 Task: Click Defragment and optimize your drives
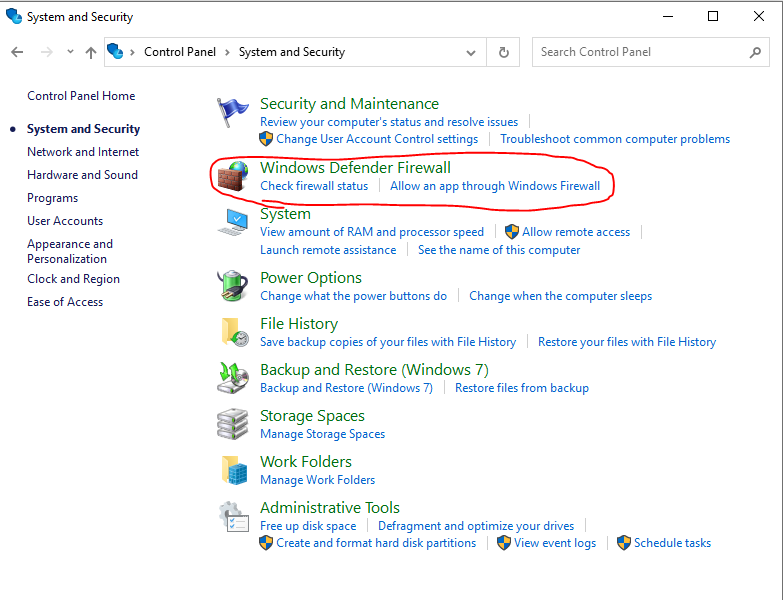(x=476, y=526)
